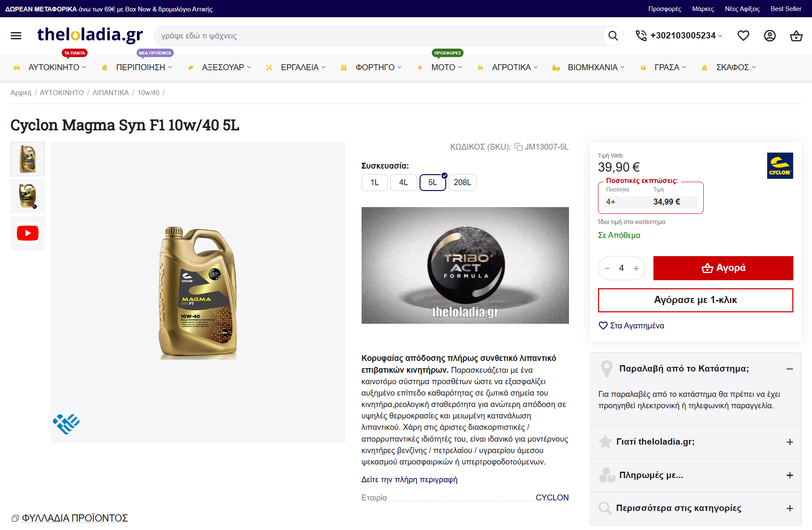Viewport: 812px width, 530px height.
Task: Open phone number dropdown
Action: tap(720, 36)
